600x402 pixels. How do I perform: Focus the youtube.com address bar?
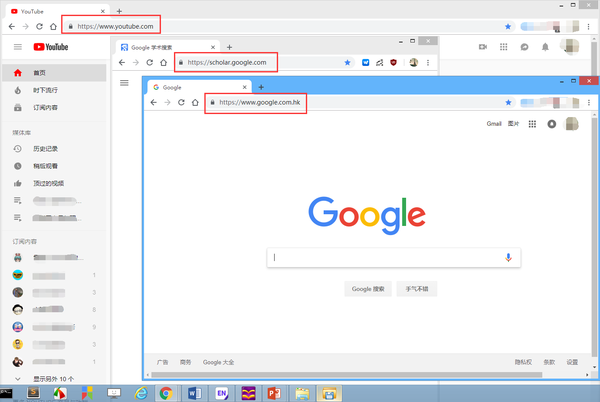pyautogui.click(x=289, y=26)
